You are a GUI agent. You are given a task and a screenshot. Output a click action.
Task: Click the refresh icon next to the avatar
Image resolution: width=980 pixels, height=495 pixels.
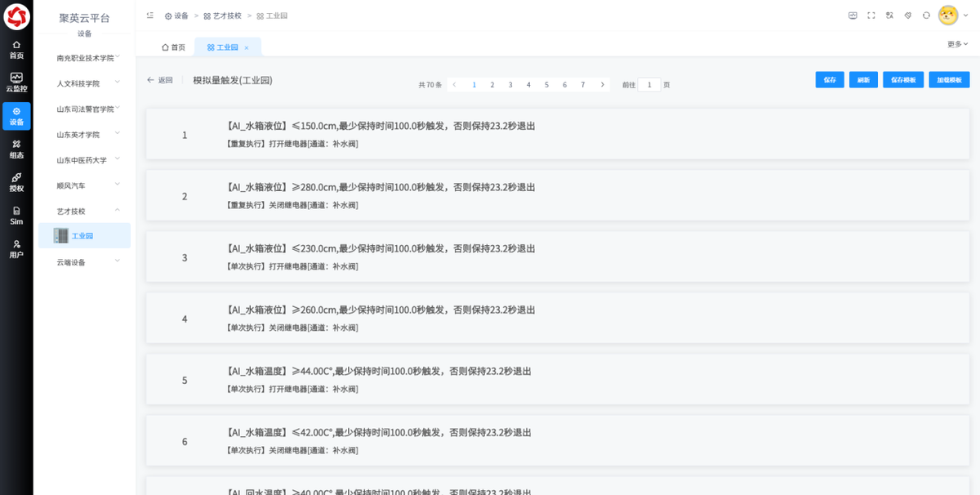click(x=926, y=15)
